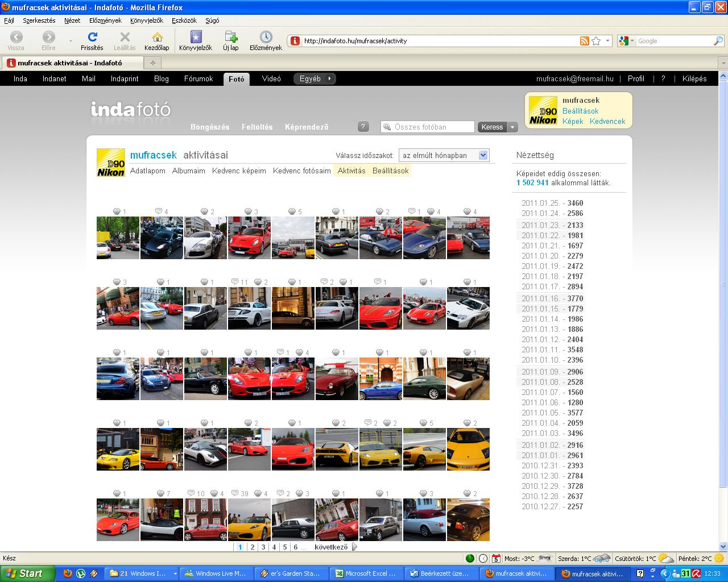Click the green status bar icon

coord(470,558)
